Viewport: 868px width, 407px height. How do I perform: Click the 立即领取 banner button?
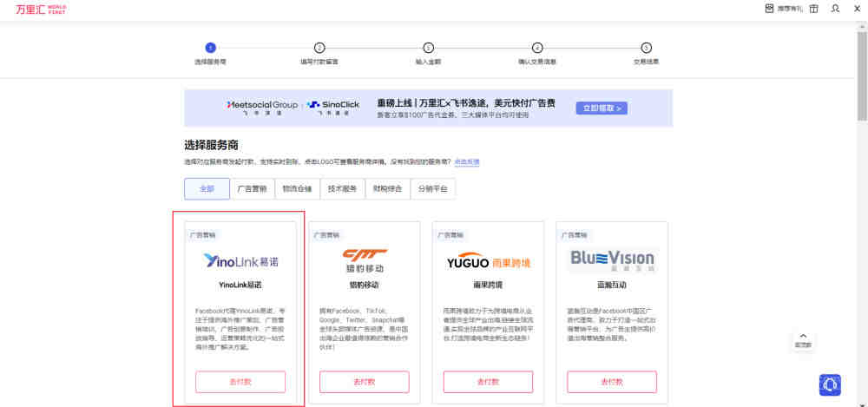pyautogui.click(x=602, y=108)
